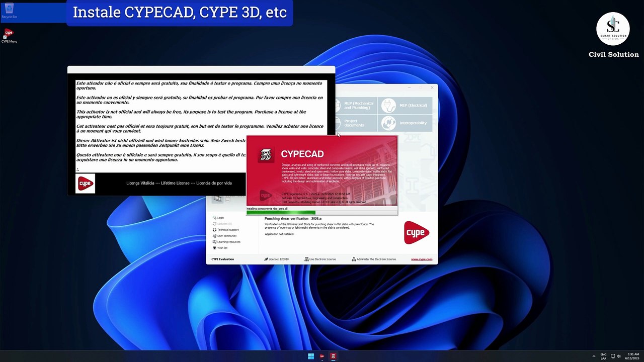The width and height of the screenshot is (644, 362).
Task: Select the Interoperability tile
Action: [405, 123]
